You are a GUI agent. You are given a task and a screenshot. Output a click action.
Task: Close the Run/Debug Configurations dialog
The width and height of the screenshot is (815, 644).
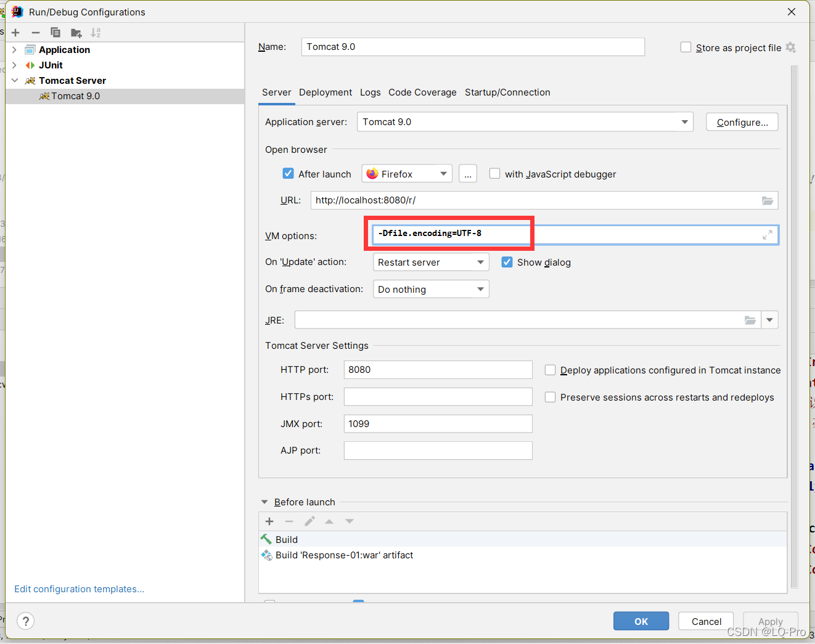(x=792, y=12)
